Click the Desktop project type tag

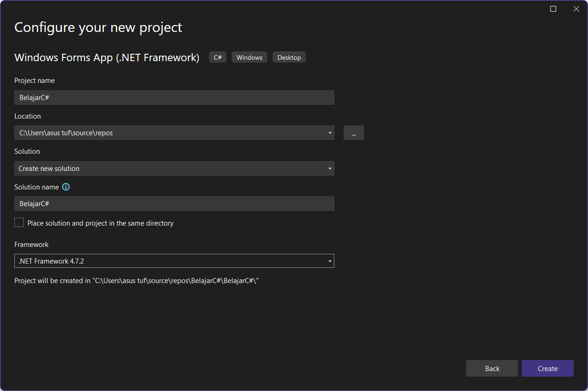click(x=289, y=57)
